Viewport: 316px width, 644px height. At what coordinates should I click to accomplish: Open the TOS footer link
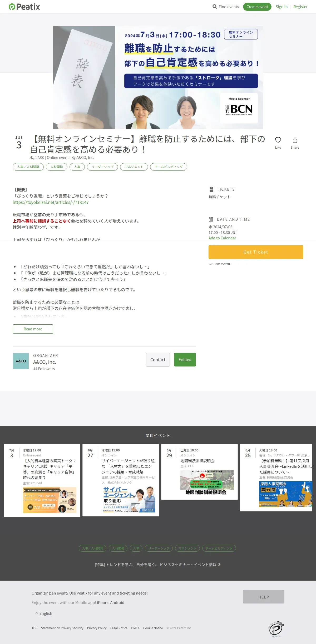34,628
